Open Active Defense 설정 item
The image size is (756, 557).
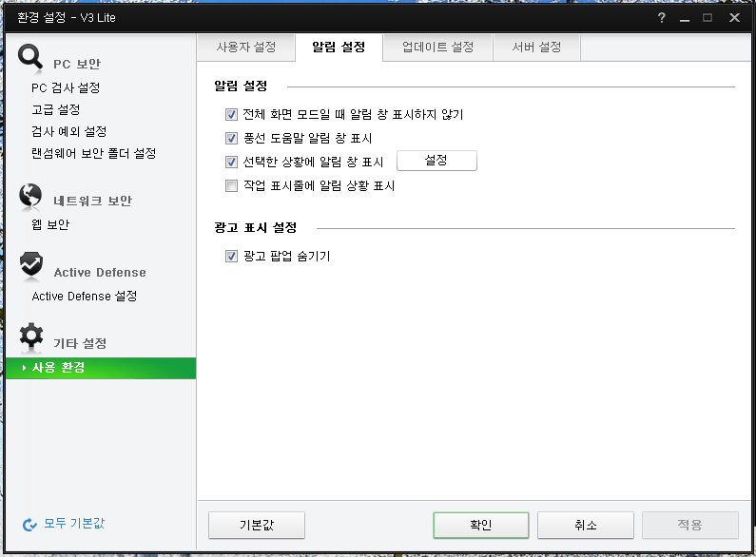[x=85, y=296]
